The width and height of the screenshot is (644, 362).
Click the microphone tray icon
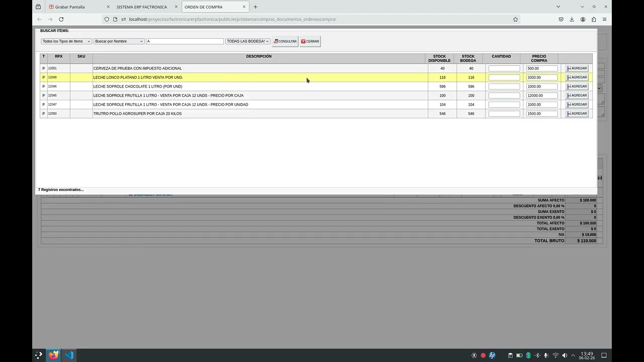[546, 355]
